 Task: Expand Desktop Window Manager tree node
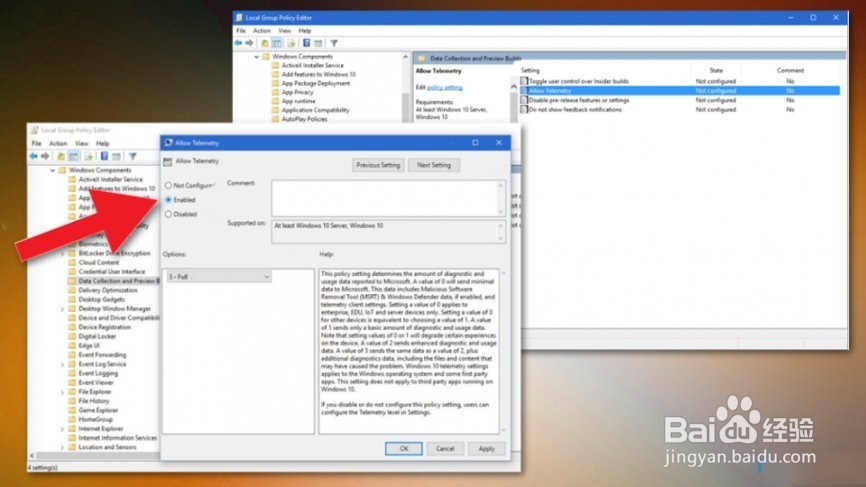pos(62,309)
